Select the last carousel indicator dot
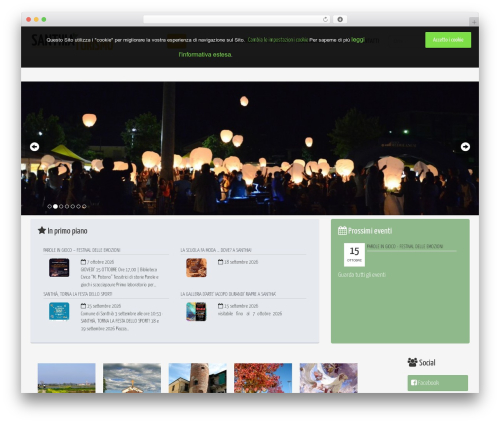 (x=84, y=207)
